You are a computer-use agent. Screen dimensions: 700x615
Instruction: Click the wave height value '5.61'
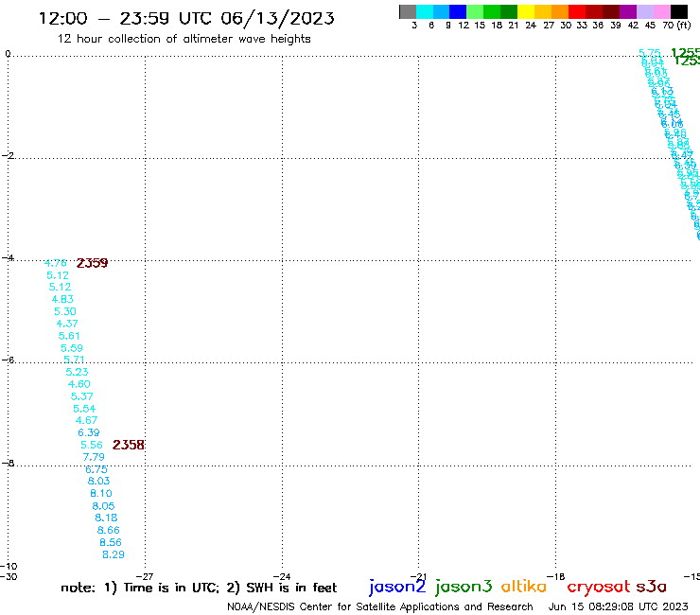[69, 336]
